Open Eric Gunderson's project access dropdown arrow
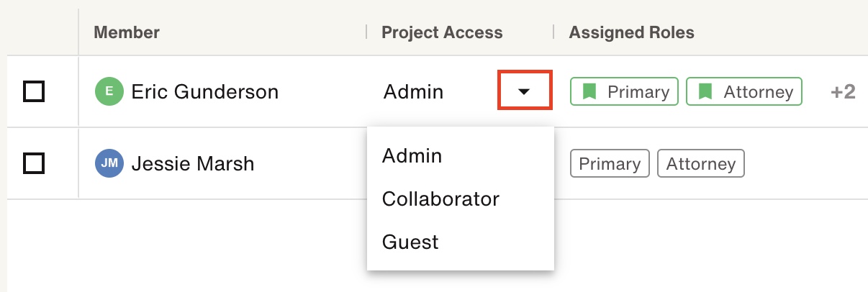Viewport: 868px width, 292px height. coord(525,91)
